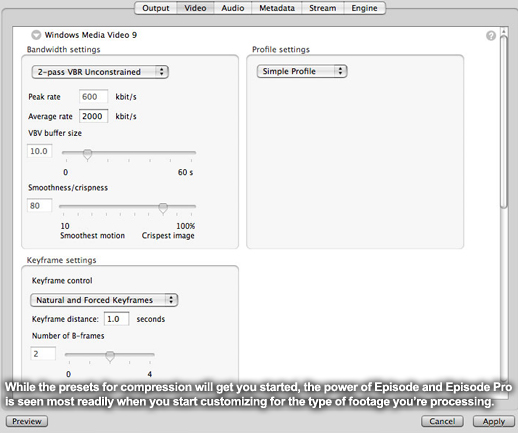Open the Simple Profile dropdown
The image size is (518, 433).
[302, 71]
